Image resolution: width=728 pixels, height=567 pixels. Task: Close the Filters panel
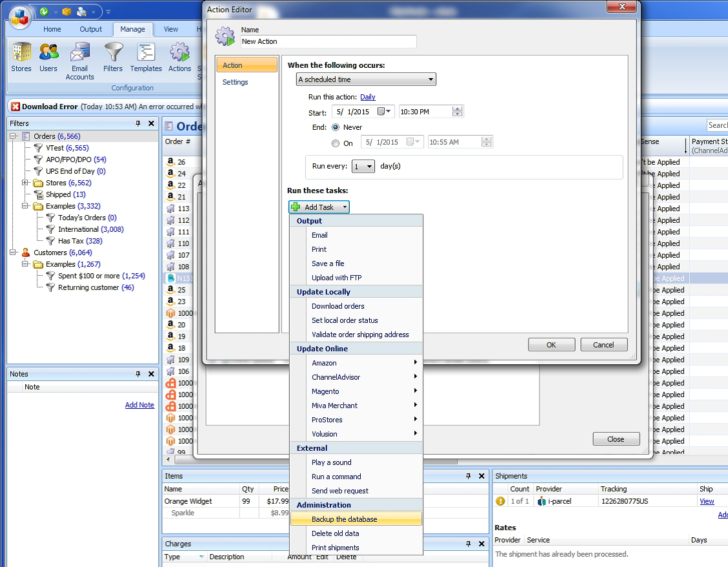click(151, 123)
